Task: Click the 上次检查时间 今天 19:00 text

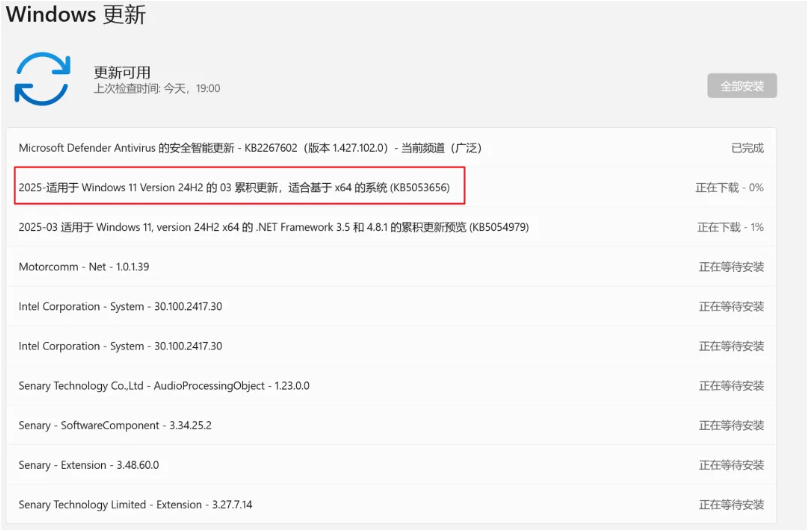Action: (x=157, y=88)
